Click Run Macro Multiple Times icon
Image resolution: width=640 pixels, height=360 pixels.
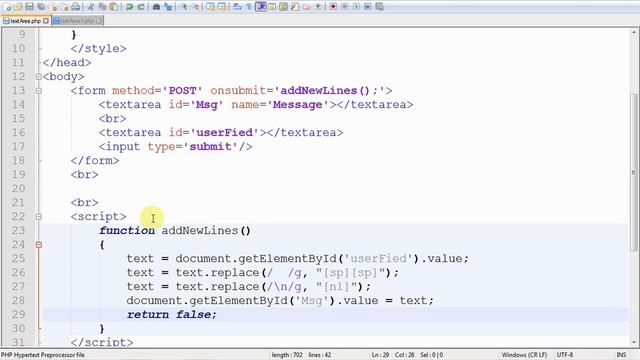[x=368, y=7]
